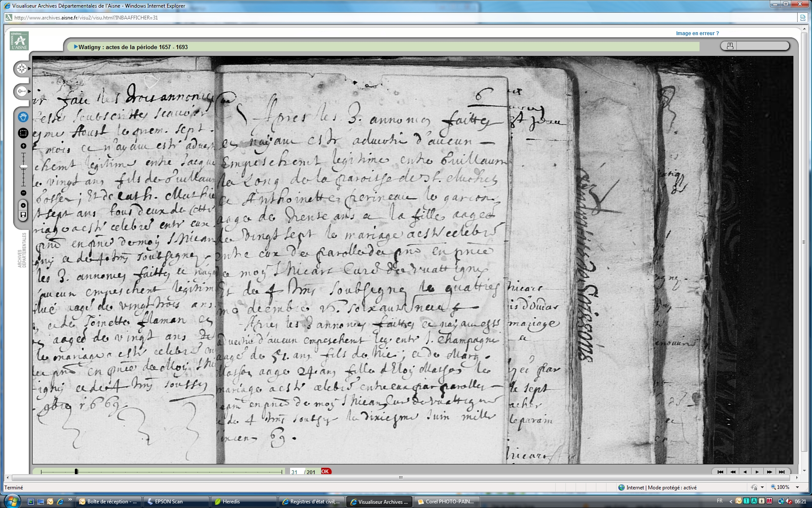Save image with the floppy disk icon
812x508 pixels.
23,215
